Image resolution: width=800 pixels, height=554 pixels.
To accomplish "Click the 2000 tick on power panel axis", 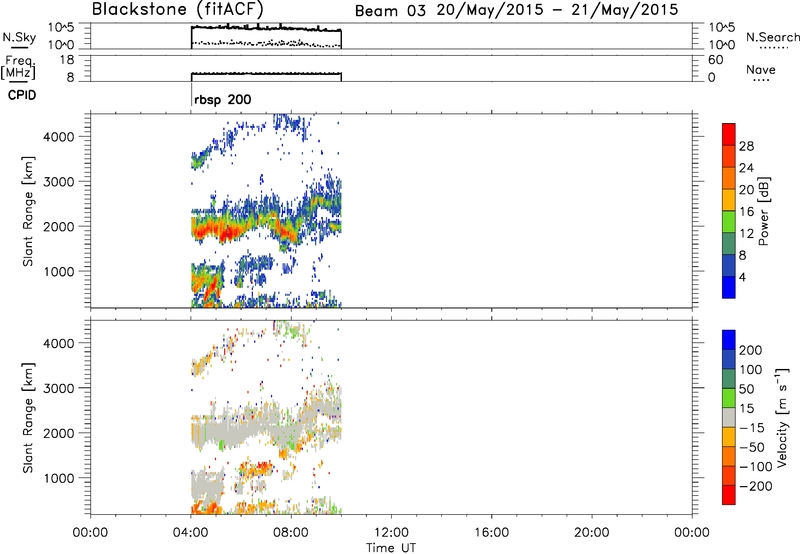I will [x=59, y=226].
